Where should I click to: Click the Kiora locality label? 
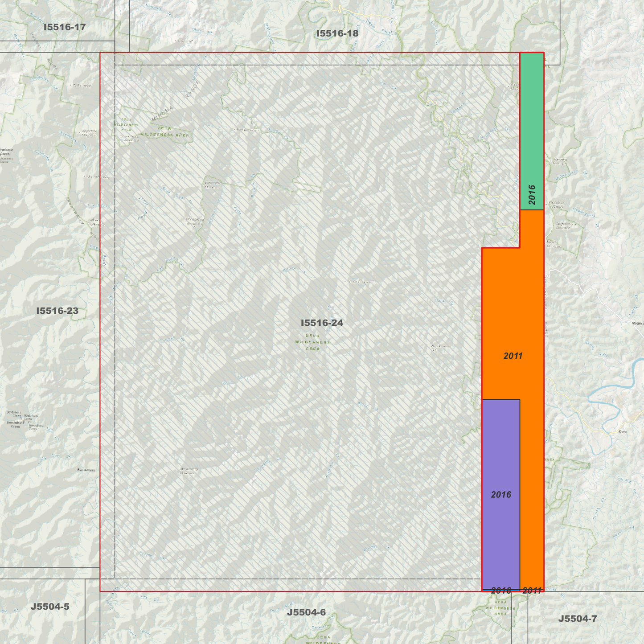click(623, 431)
